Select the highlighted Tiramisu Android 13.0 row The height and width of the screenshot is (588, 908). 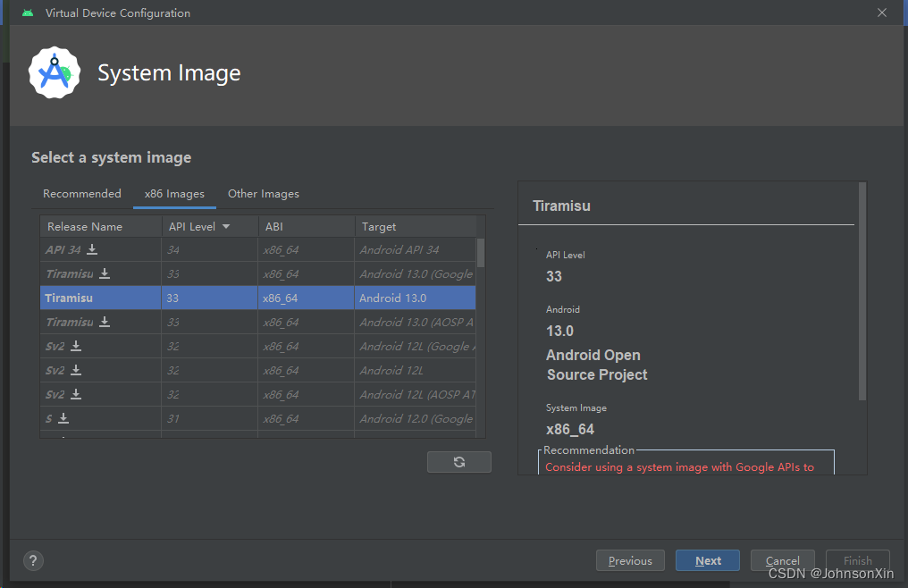coord(257,298)
